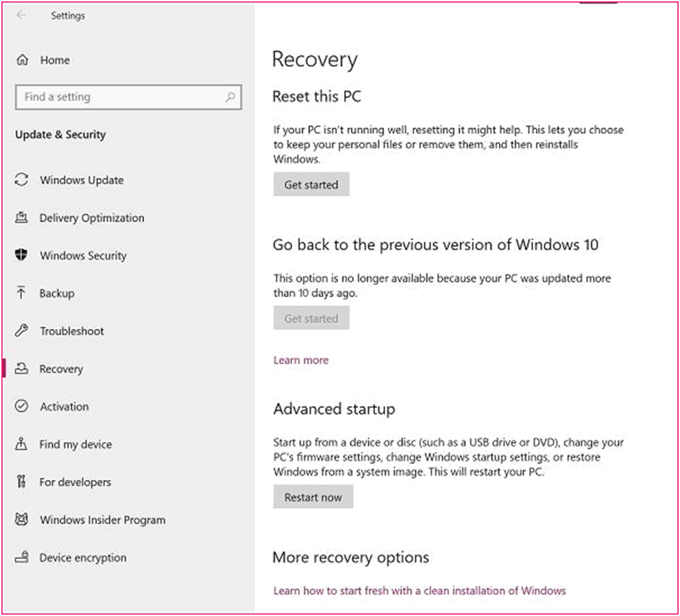Click the Backup upward arrow icon
The height and width of the screenshot is (616, 680).
[x=21, y=293]
